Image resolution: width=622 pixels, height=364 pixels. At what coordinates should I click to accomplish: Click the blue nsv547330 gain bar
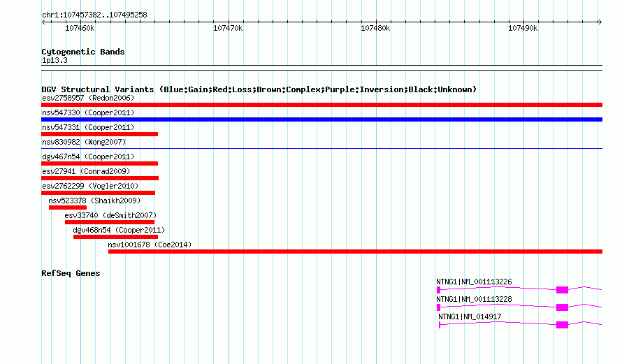point(321,119)
